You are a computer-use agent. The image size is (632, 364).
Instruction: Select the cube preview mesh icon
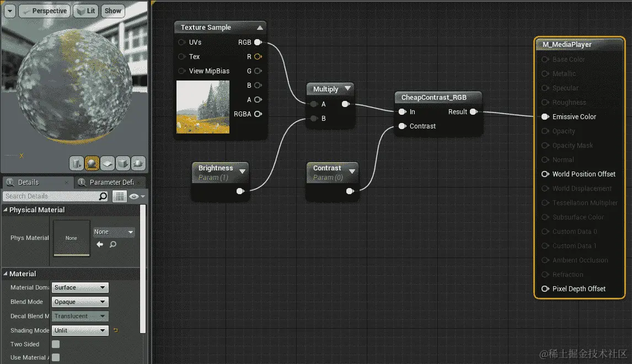123,163
